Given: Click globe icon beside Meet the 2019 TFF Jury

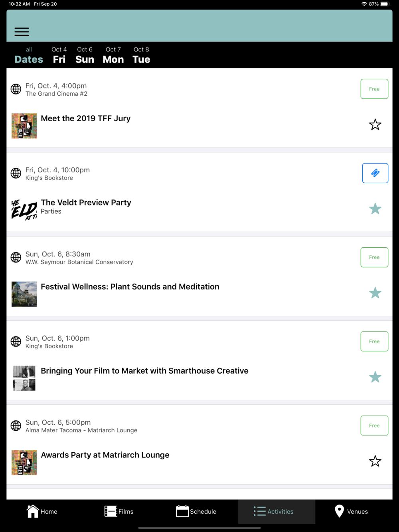Looking at the screenshot, I should [16, 89].
